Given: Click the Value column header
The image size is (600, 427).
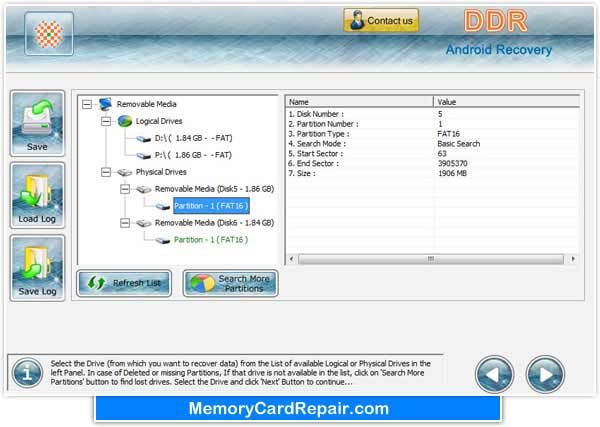Looking at the screenshot, I should (x=507, y=102).
